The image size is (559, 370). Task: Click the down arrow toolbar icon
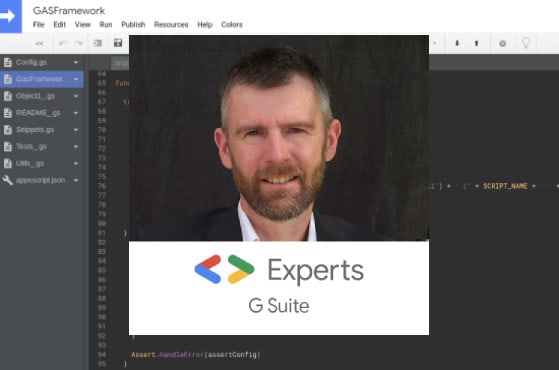click(x=457, y=43)
